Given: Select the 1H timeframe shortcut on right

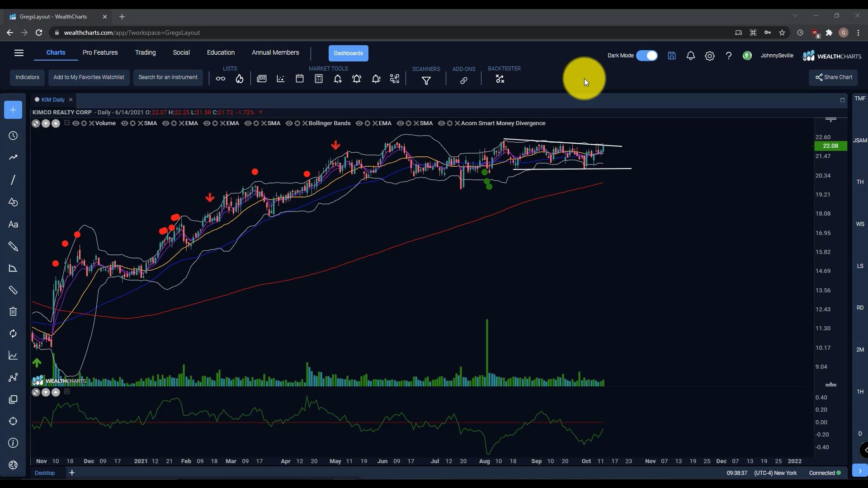Looking at the screenshot, I should [860, 392].
